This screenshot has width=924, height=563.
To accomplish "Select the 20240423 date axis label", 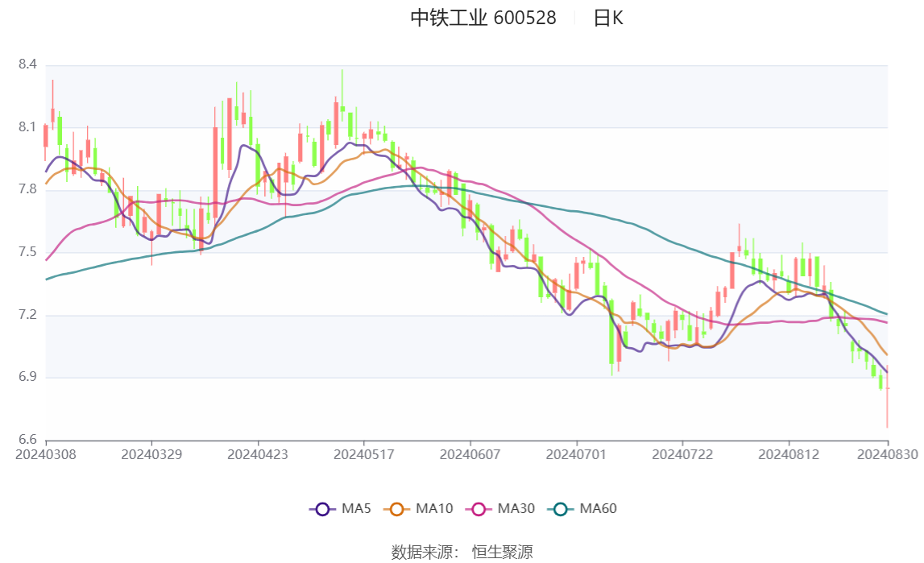I will pos(258,454).
